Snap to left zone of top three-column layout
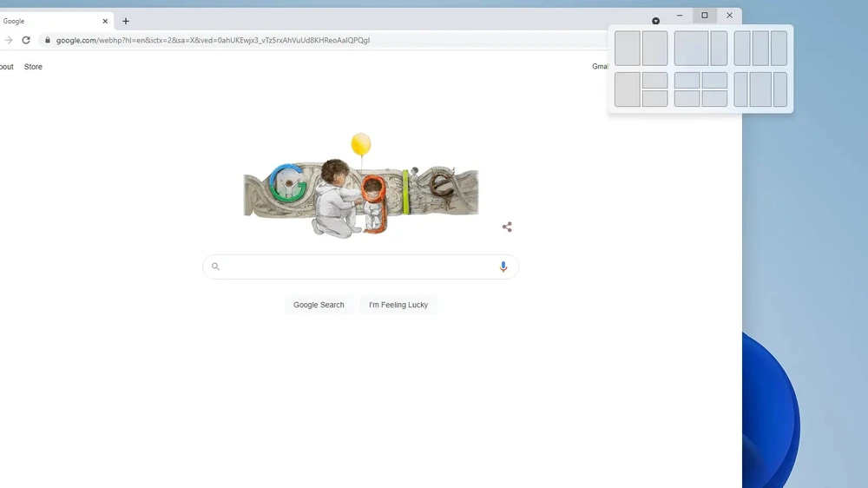 [742, 48]
